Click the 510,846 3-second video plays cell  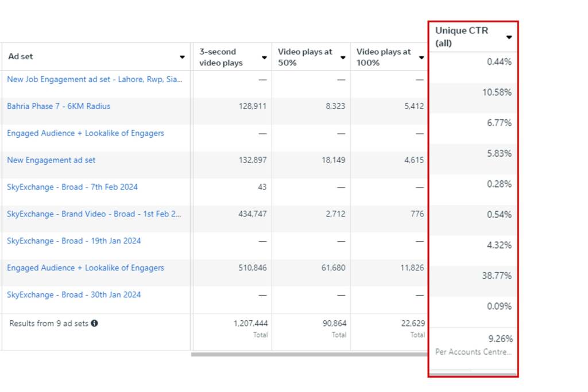(x=252, y=268)
